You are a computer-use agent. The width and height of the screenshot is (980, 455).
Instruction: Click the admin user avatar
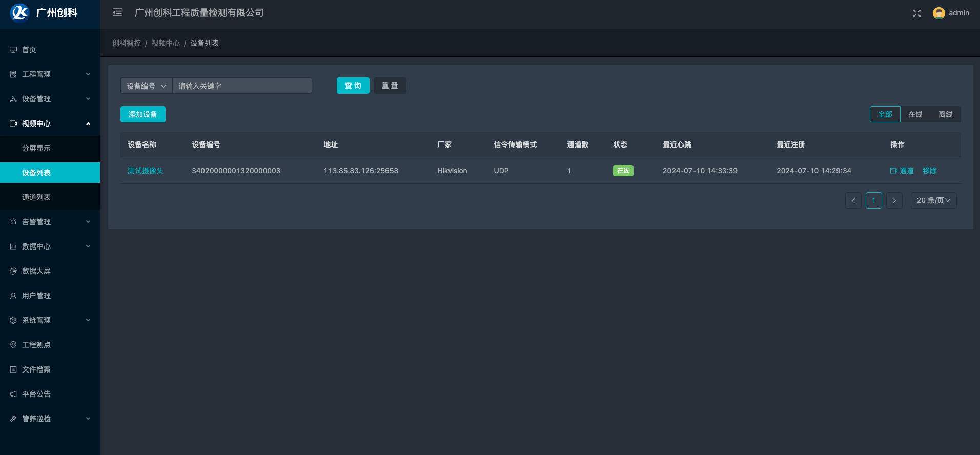(938, 13)
